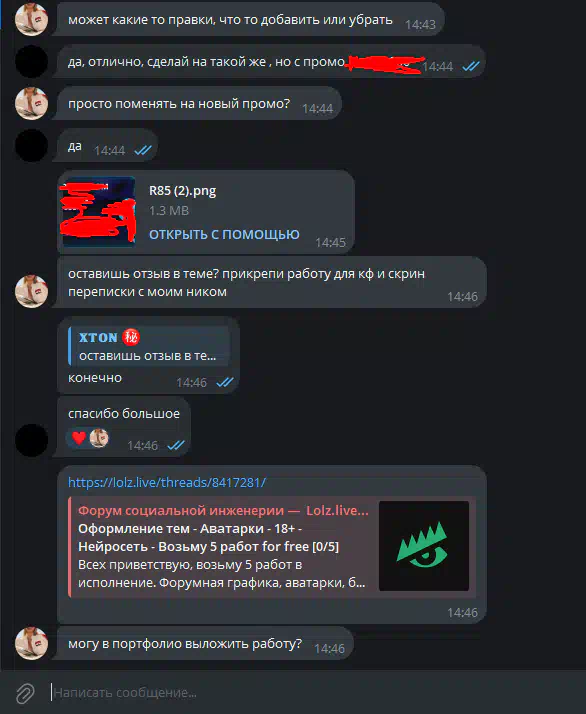Open the R85 (2).png image thumbnail
The height and width of the screenshot is (714, 586).
click(99, 212)
